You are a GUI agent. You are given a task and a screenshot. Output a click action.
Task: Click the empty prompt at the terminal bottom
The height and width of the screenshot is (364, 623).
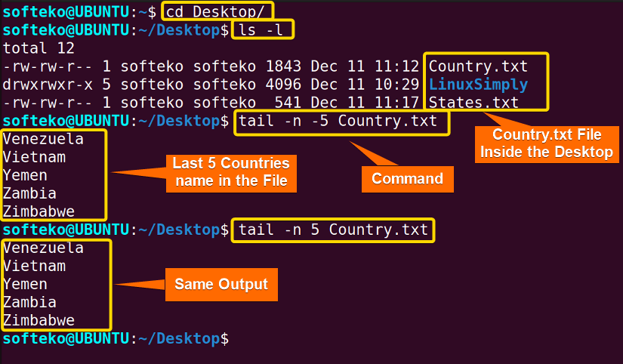(x=116, y=338)
